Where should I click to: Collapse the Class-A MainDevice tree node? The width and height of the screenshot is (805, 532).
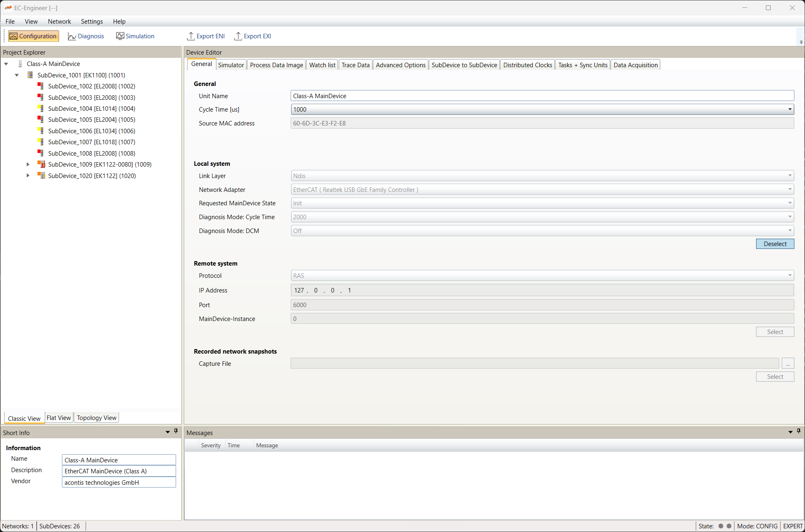point(6,64)
